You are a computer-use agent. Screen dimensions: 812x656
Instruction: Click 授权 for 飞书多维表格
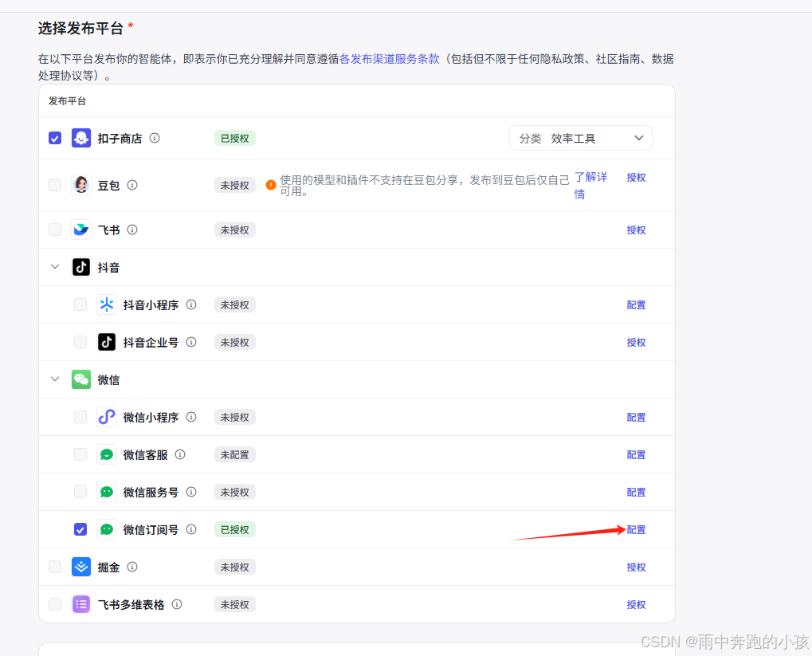(x=636, y=604)
